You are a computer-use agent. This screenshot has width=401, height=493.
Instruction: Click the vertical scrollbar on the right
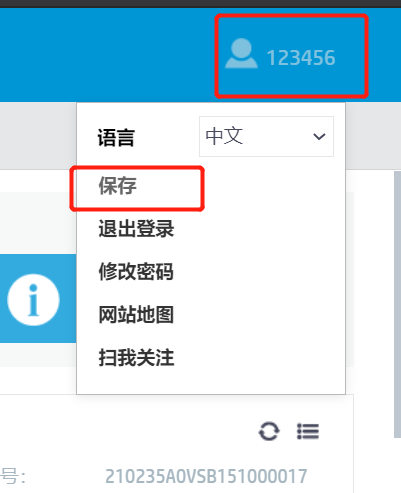tap(397, 304)
